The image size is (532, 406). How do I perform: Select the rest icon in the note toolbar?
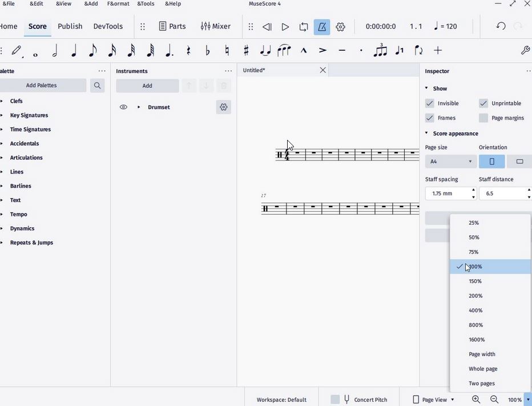pos(188,50)
